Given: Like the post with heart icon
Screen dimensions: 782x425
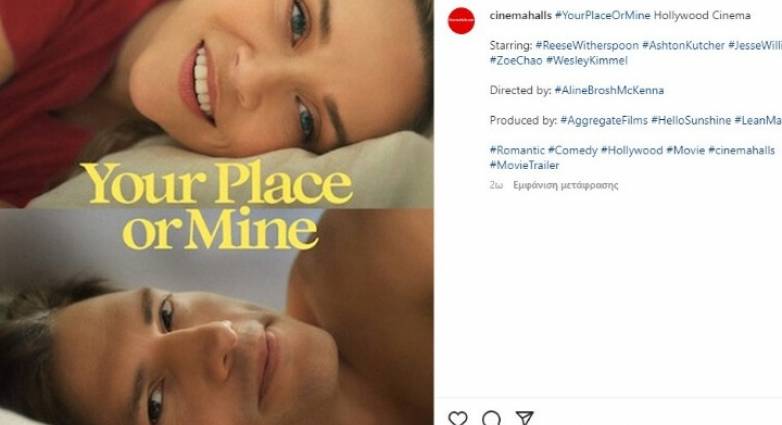Looking at the screenshot, I should pos(457,418).
